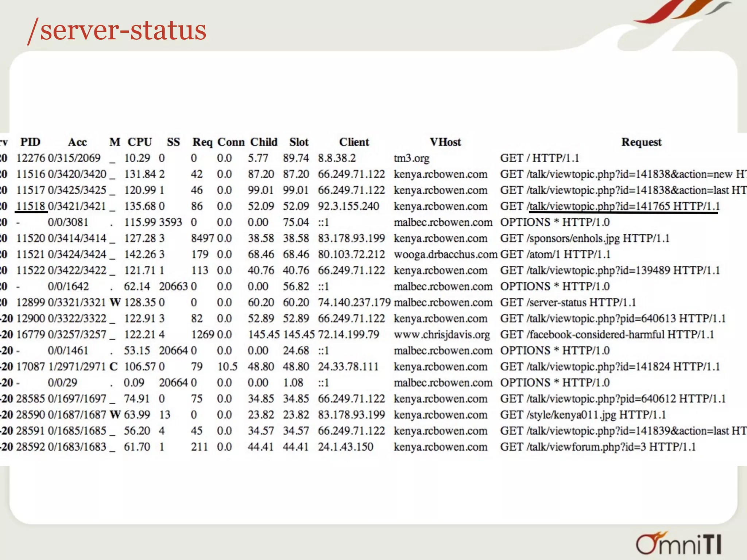Select the PID column header
This screenshot has height=560, width=747.
(x=30, y=142)
